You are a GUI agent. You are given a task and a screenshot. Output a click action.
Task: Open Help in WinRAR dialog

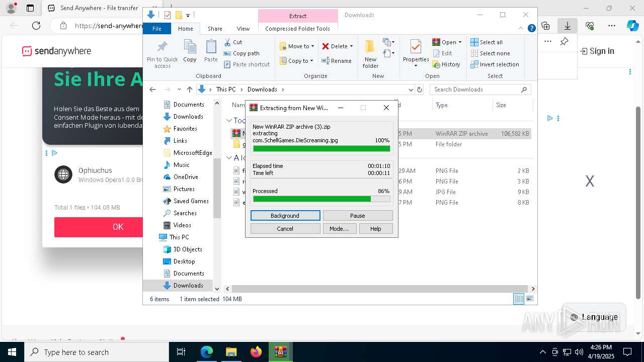pyautogui.click(x=376, y=229)
